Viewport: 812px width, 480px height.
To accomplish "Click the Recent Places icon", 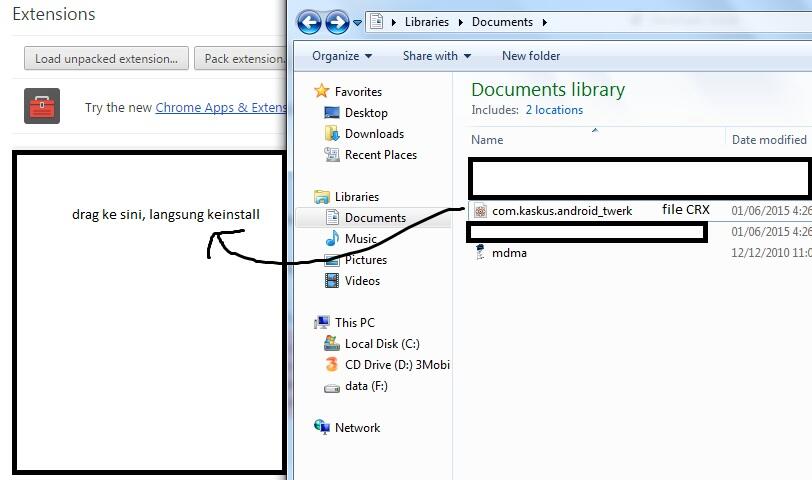I will coord(331,154).
